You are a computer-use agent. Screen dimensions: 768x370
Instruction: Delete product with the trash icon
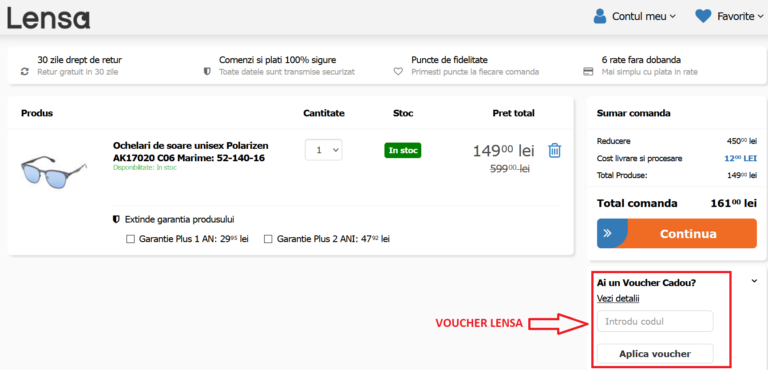(x=554, y=150)
